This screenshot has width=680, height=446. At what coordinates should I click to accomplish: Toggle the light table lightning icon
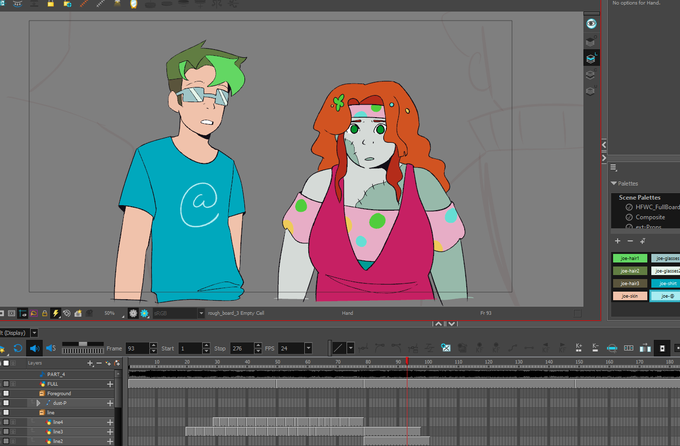[56, 313]
